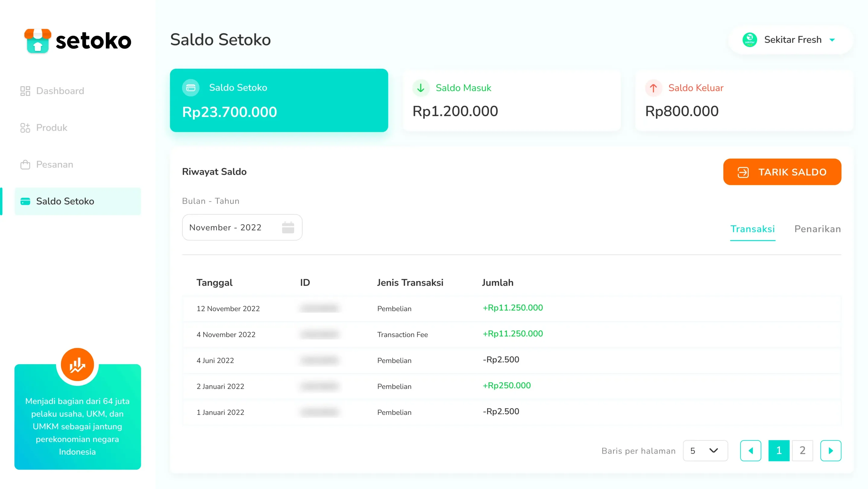This screenshot has height=489, width=868.
Task: Click the 12 November 2022 date cell
Action: click(x=228, y=309)
